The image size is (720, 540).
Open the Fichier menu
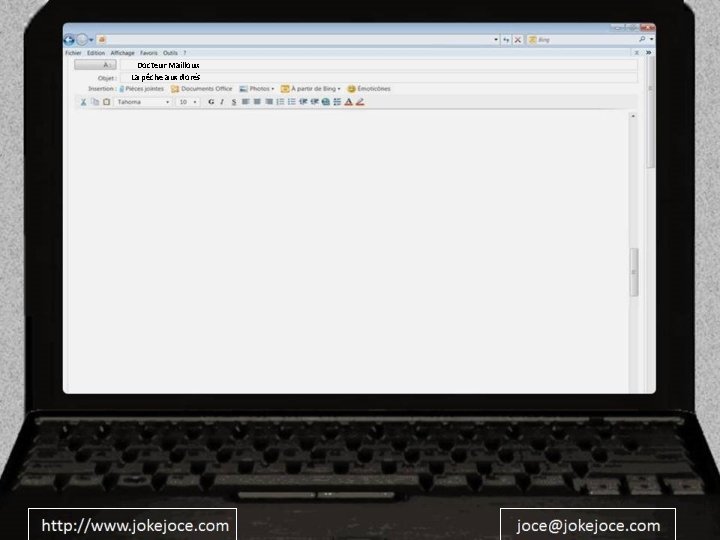[x=73, y=53]
